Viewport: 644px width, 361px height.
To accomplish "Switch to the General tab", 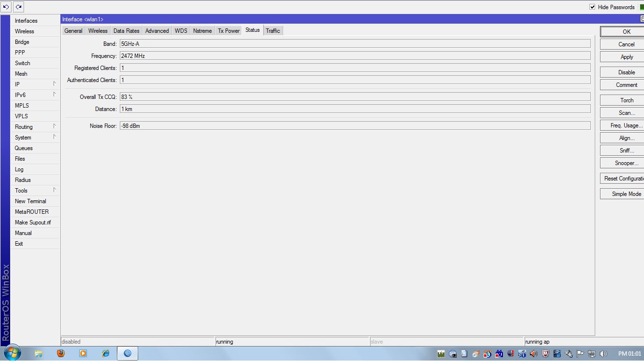I will (x=73, y=31).
